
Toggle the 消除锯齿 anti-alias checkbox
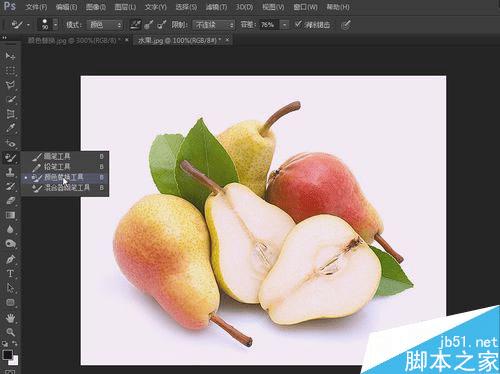tap(298, 24)
